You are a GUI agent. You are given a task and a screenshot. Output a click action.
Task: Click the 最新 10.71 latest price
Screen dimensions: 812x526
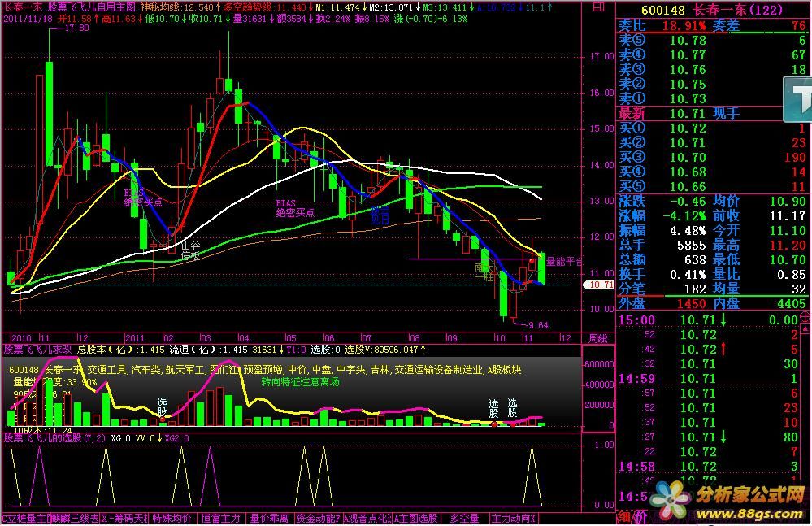688,113
